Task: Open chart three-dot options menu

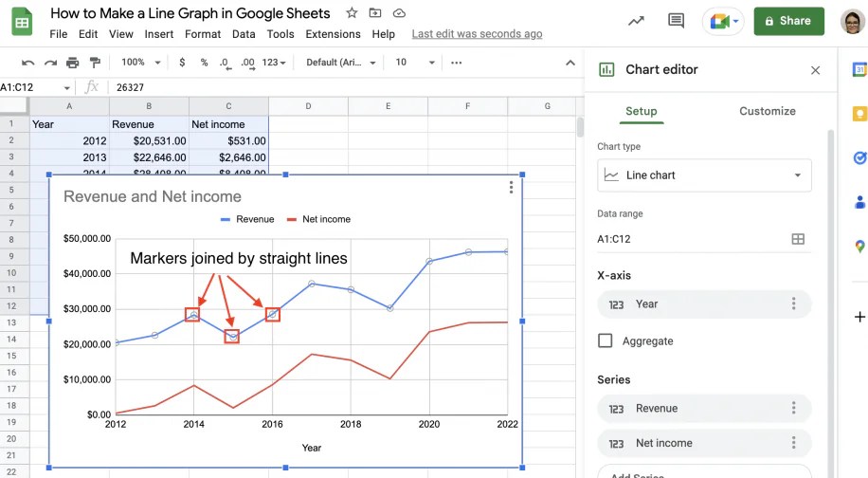Action: pyautogui.click(x=511, y=187)
